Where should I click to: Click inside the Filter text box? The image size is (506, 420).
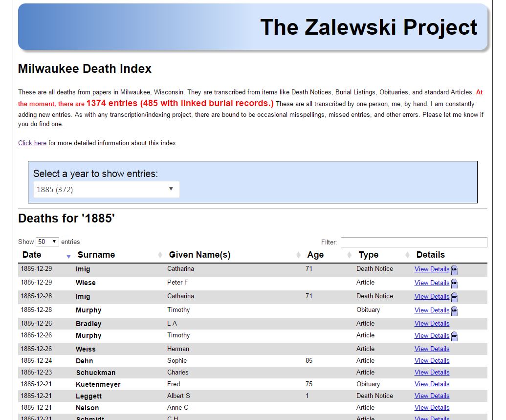pos(414,243)
